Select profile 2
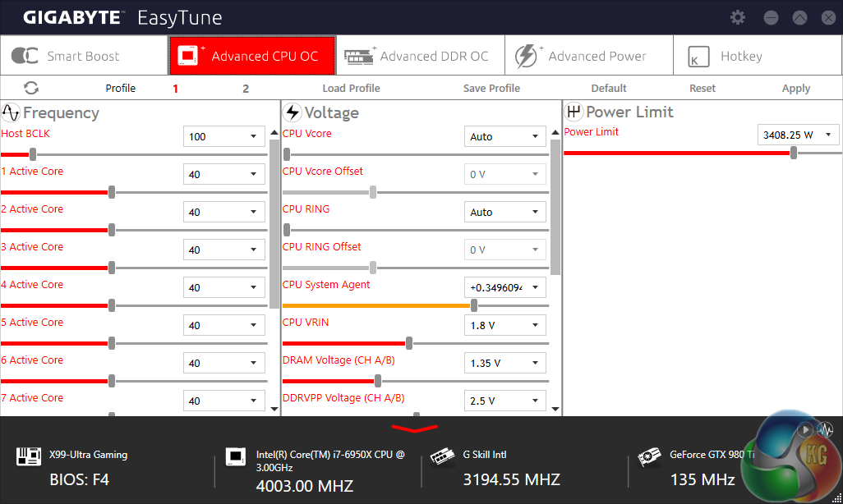The height and width of the screenshot is (504, 843). 246,89
